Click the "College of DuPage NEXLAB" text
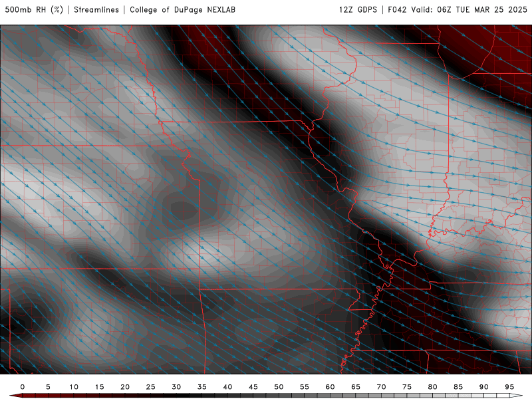Image resolution: width=532 pixels, height=399 pixels. pyautogui.click(x=182, y=9)
